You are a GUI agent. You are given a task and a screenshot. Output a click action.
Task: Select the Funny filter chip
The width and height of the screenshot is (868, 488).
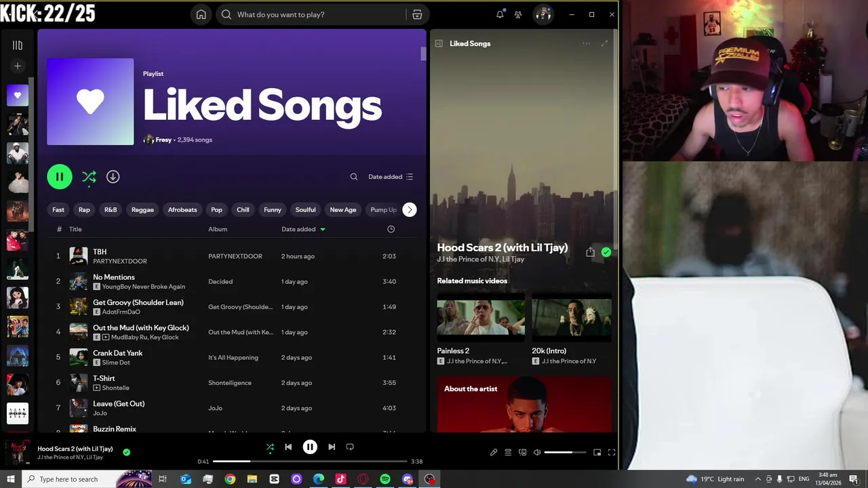273,209
